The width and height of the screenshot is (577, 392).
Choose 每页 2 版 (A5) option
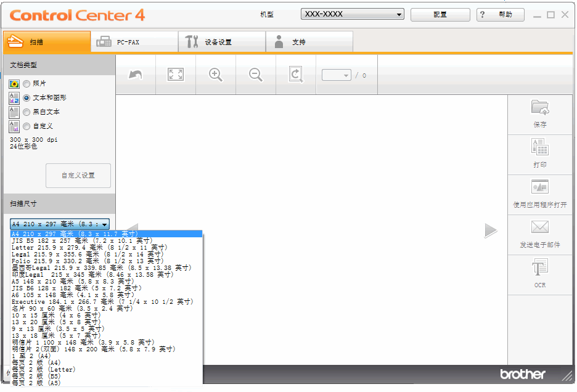107,383
